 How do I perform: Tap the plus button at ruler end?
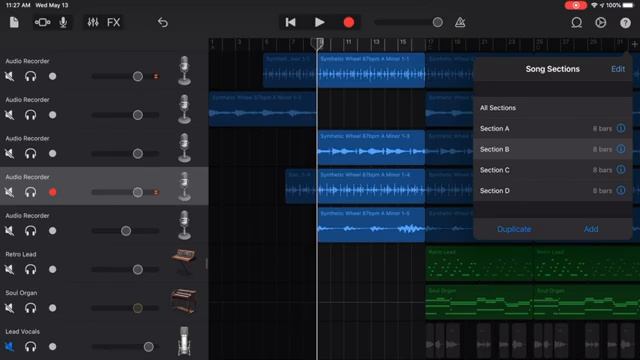coord(635,44)
